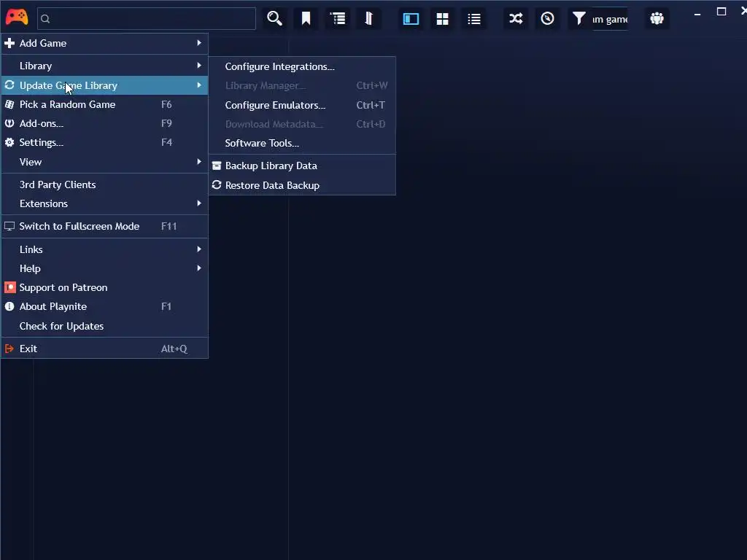Open the filter funnel icon
This screenshot has height=560, width=747.
tap(578, 18)
